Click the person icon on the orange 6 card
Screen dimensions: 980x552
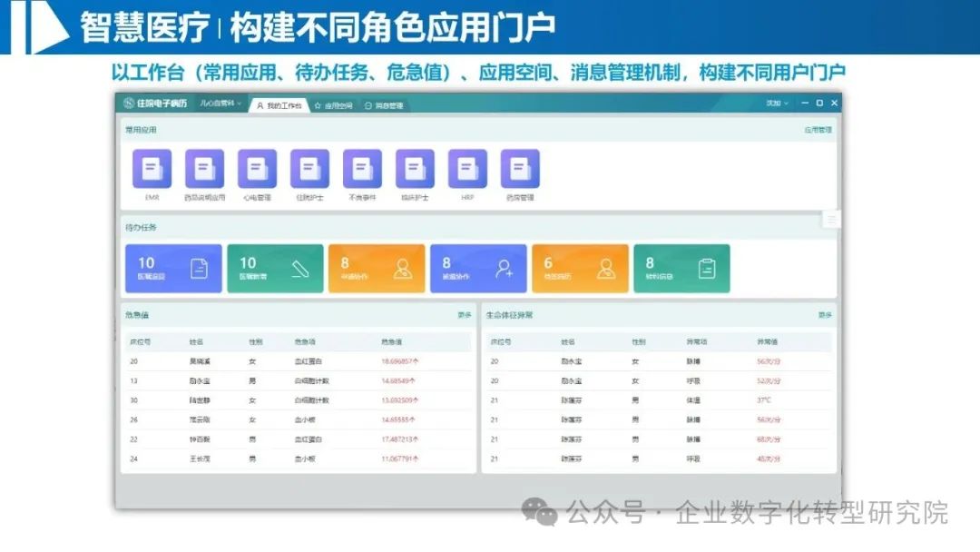coord(605,269)
